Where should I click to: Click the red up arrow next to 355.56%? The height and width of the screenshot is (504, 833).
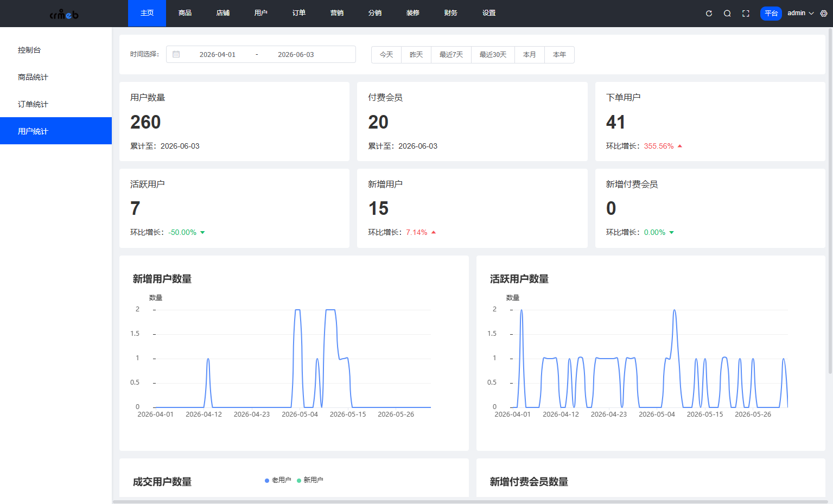tap(680, 146)
